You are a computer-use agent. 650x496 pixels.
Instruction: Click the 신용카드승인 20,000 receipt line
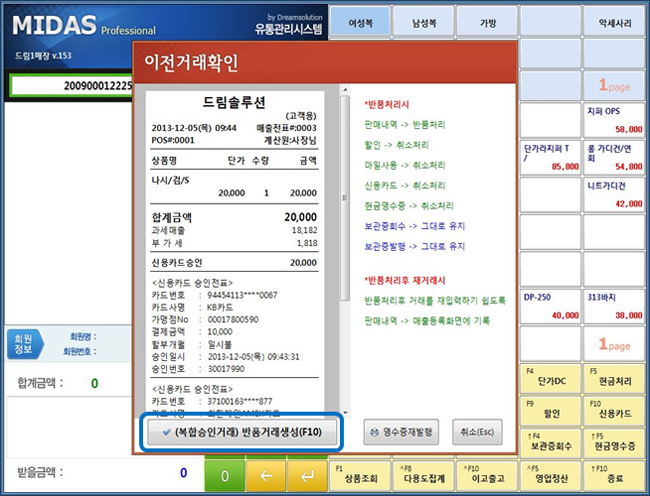234,263
